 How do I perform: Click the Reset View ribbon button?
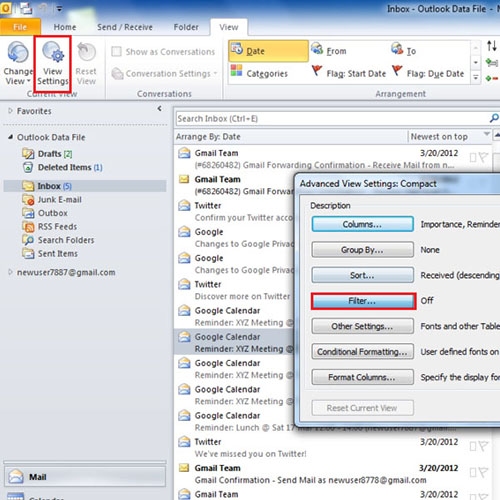click(x=86, y=63)
